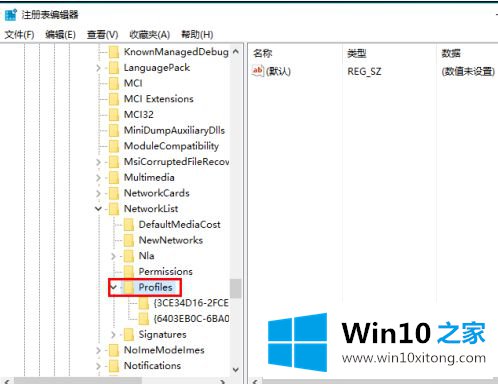The height and width of the screenshot is (384, 498).
Task: Click the MiniDumpAuxiliaryDlls folder icon
Action: point(114,130)
